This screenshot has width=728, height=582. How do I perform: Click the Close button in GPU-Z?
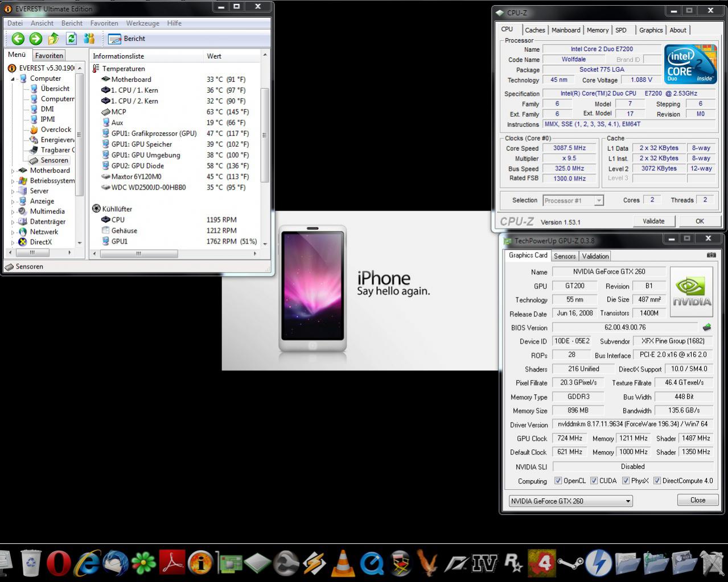click(698, 500)
